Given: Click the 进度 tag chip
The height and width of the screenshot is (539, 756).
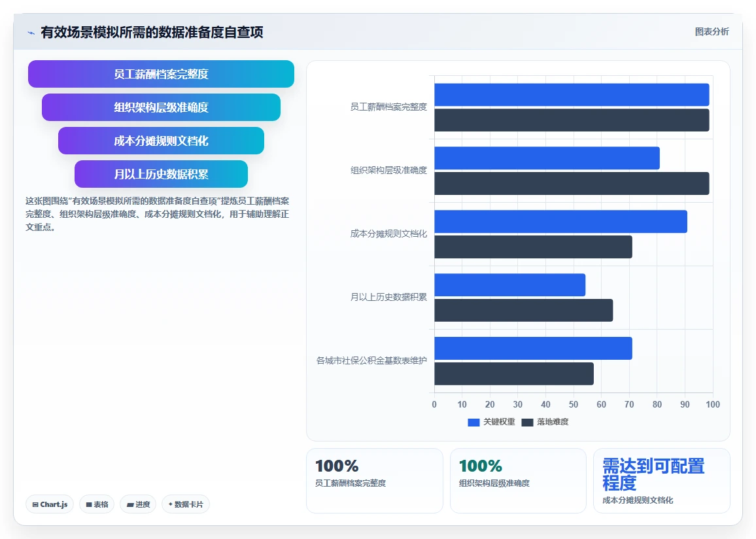Looking at the screenshot, I should pos(138,504).
